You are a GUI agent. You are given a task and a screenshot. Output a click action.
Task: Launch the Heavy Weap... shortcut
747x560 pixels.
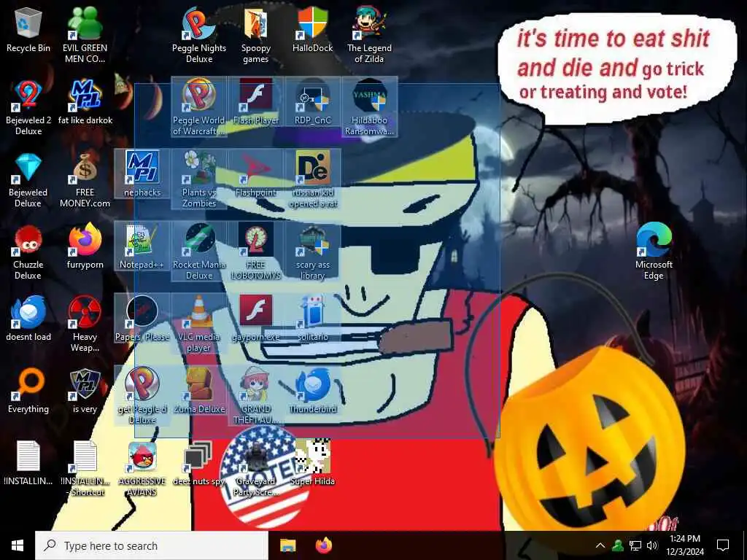(85, 324)
